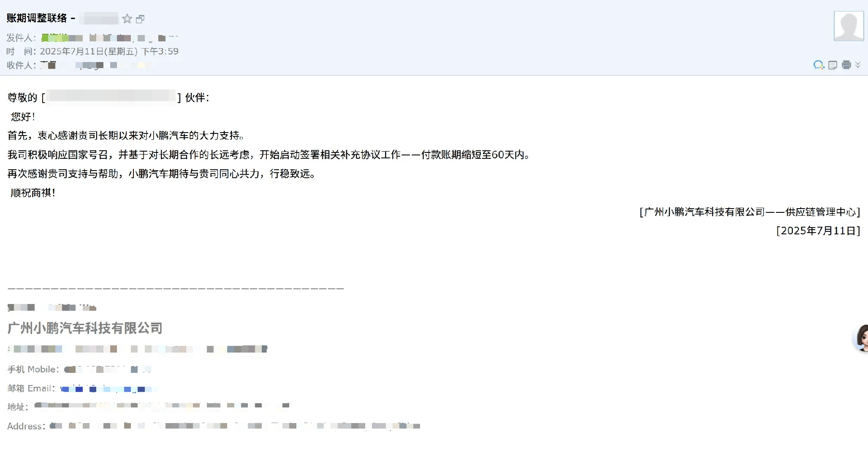The height and width of the screenshot is (456, 868).
Task: Start a group chat discussion about this email
Action: pyautogui.click(x=819, y=65)
